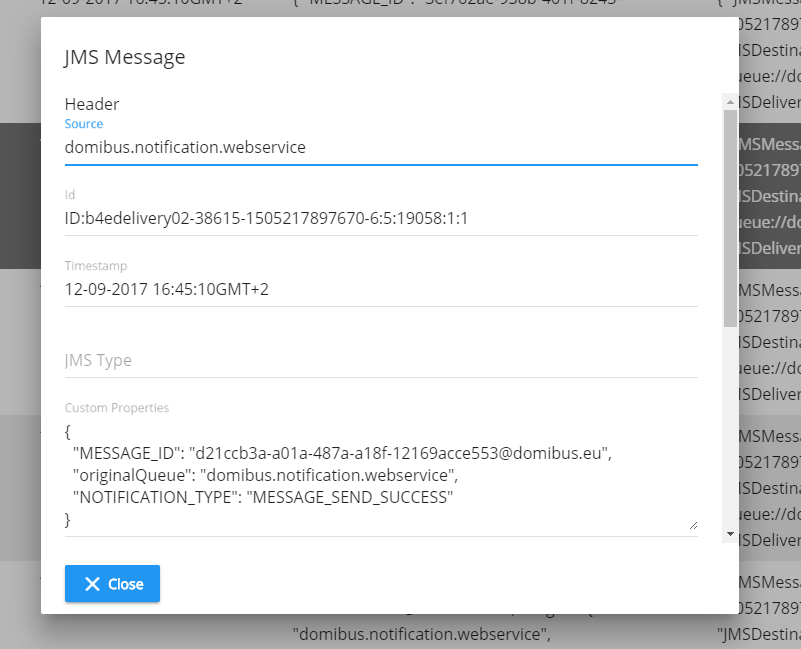Select the Timestamp field 12-09-2017
Image resolution: width=801 pixels, height=649 pixels.
pyautogui.click(x=381, y=289)
